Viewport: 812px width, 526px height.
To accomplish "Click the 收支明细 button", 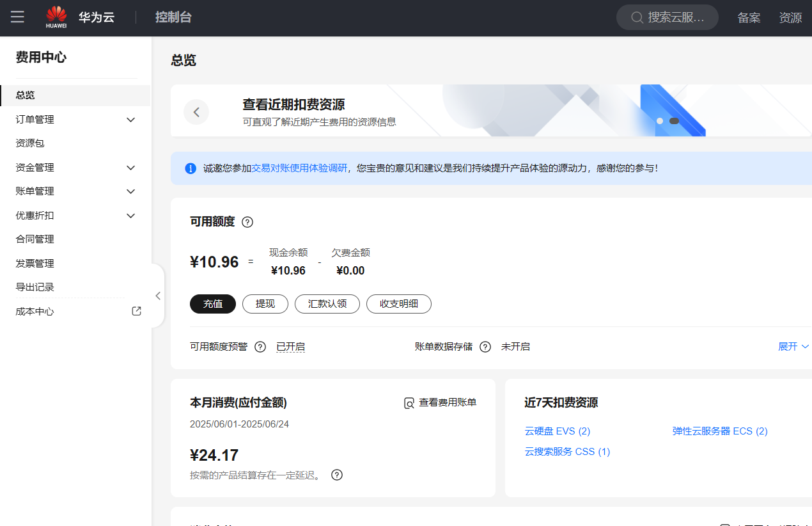I will point(399,304).
